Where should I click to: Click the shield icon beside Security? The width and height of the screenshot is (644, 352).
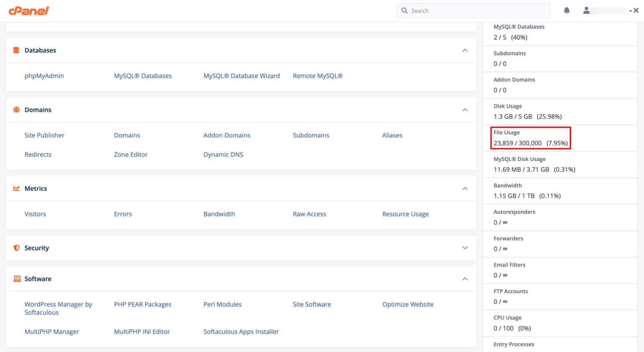(x=16, y=248)
